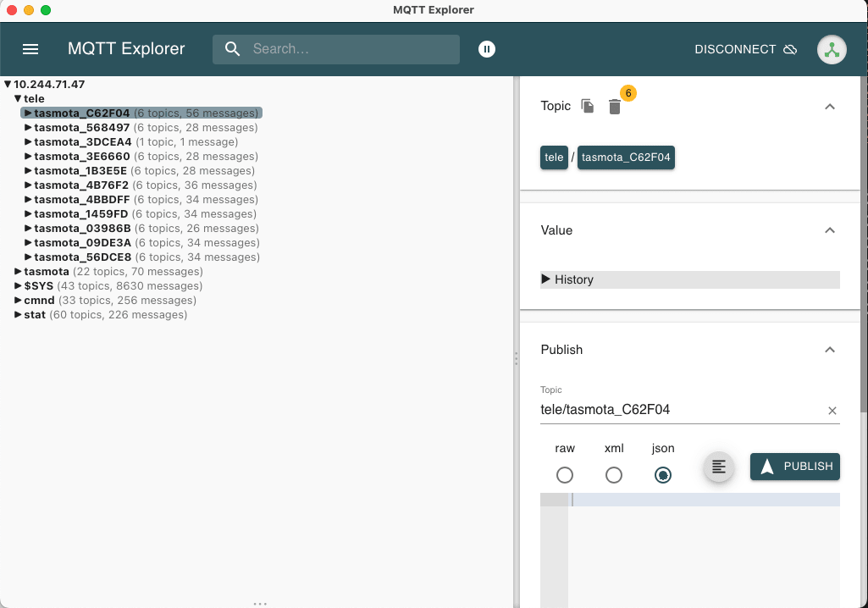The height and width of the screenshot is (608, 868).
Task: Open the hamburger menu
Action: coord(30,49)
